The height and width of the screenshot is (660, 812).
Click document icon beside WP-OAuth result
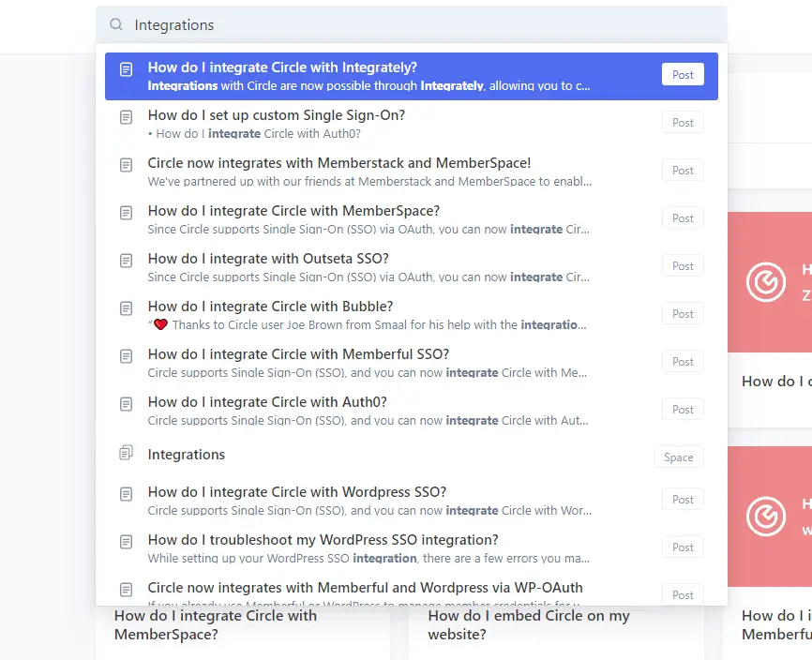coord(126,590)
